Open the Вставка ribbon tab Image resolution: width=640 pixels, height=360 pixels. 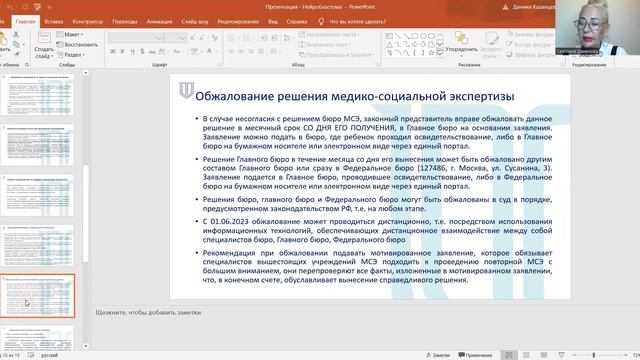coord(53,22)
